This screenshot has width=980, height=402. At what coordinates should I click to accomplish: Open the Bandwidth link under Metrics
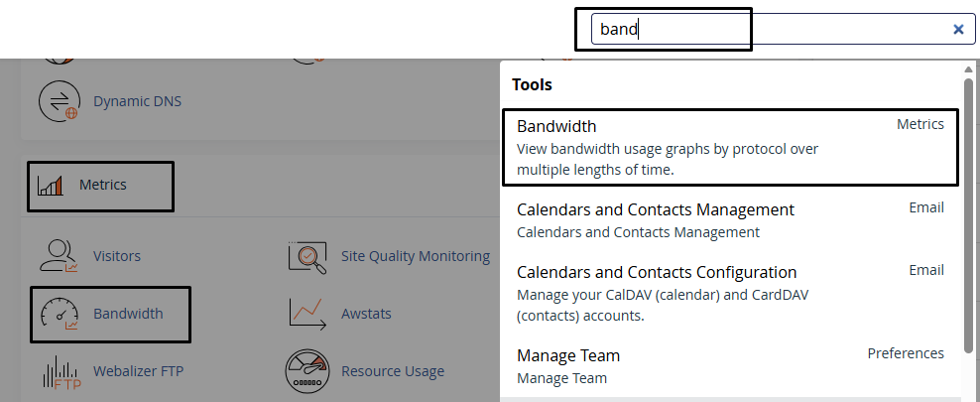[128, 314]
